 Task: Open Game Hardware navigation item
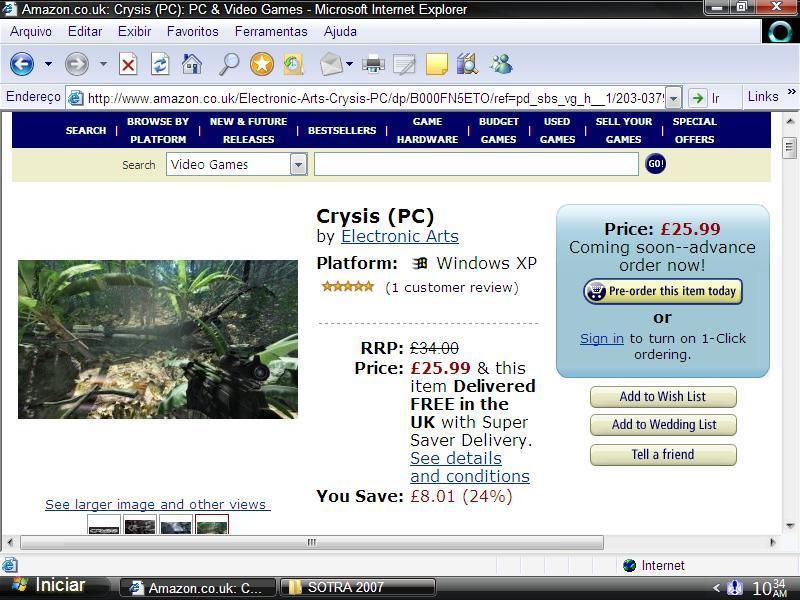point(428,130)
